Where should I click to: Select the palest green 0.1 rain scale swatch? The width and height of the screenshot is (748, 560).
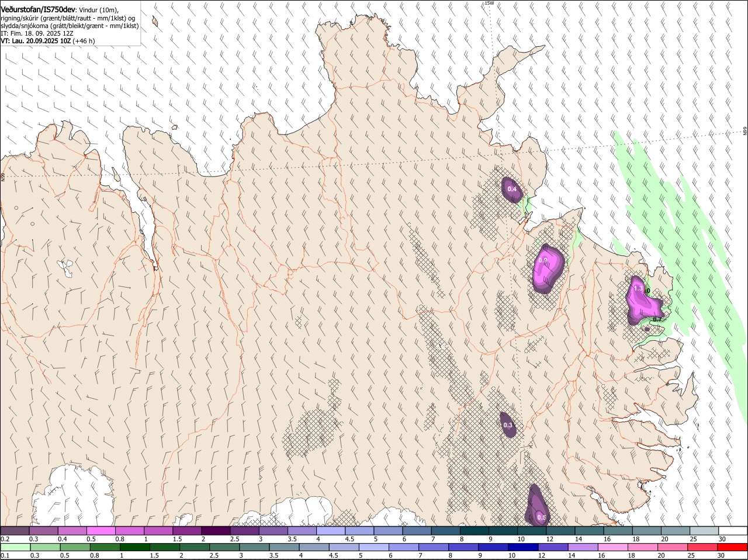pos(16,548)
